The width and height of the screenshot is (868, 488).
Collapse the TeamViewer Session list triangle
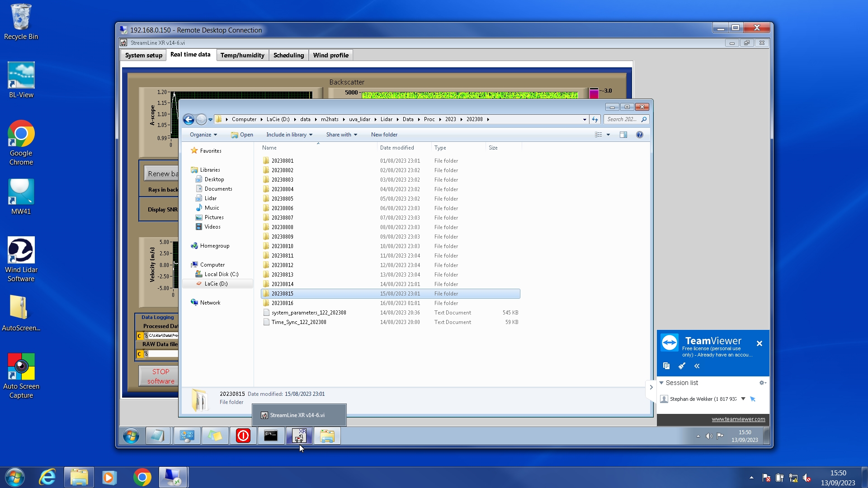pos(661,383)
